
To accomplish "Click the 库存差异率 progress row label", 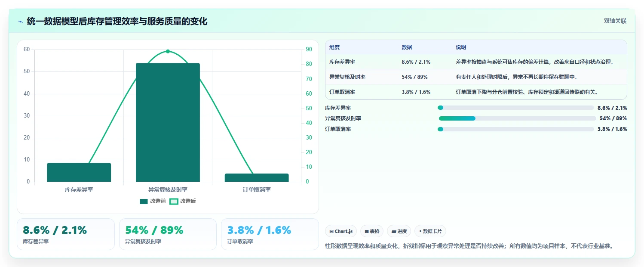I will 338,108.
